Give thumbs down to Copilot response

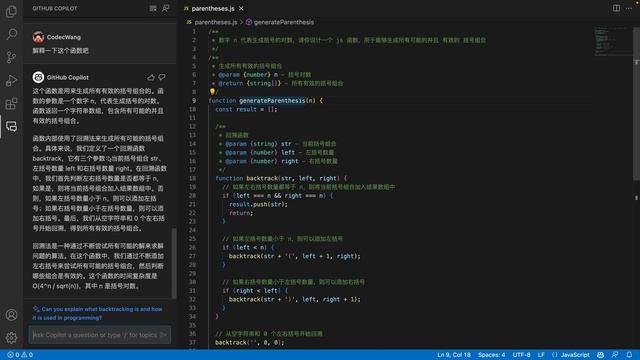click(x=162, y=77)
